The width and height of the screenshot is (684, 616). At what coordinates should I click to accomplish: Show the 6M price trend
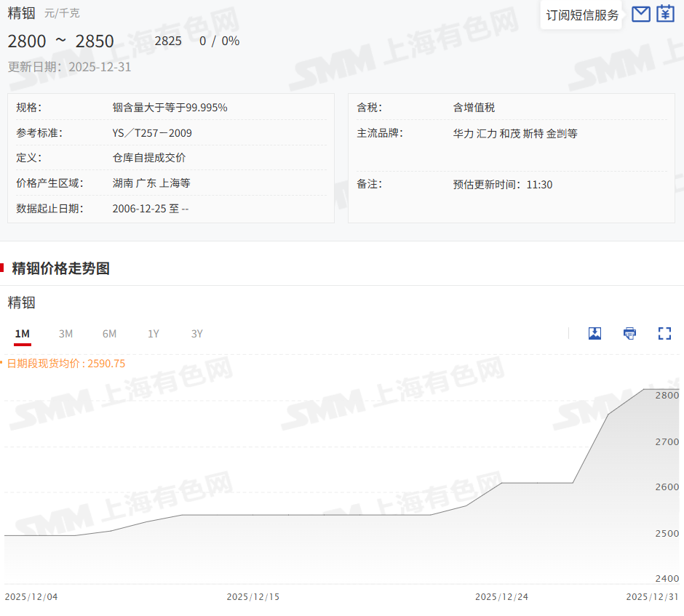point(109,334)
